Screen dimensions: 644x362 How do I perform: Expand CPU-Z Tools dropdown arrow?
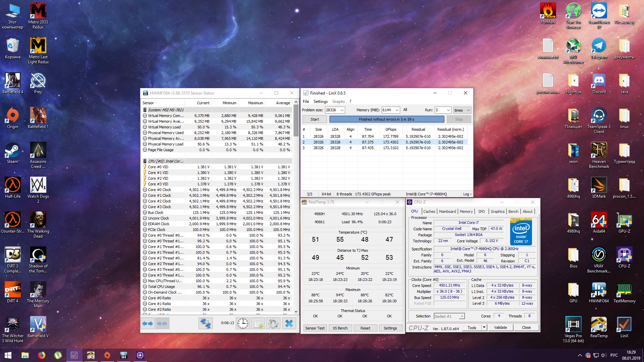[484, 327]
